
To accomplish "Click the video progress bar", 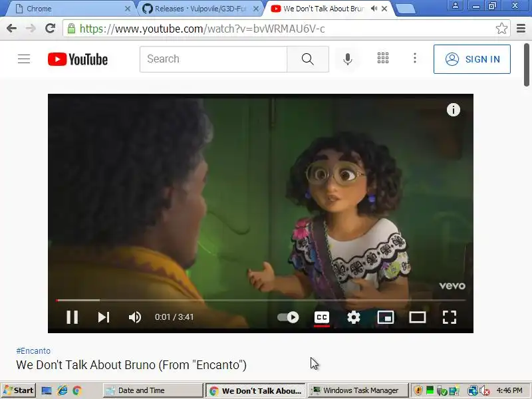I will 261,300.
